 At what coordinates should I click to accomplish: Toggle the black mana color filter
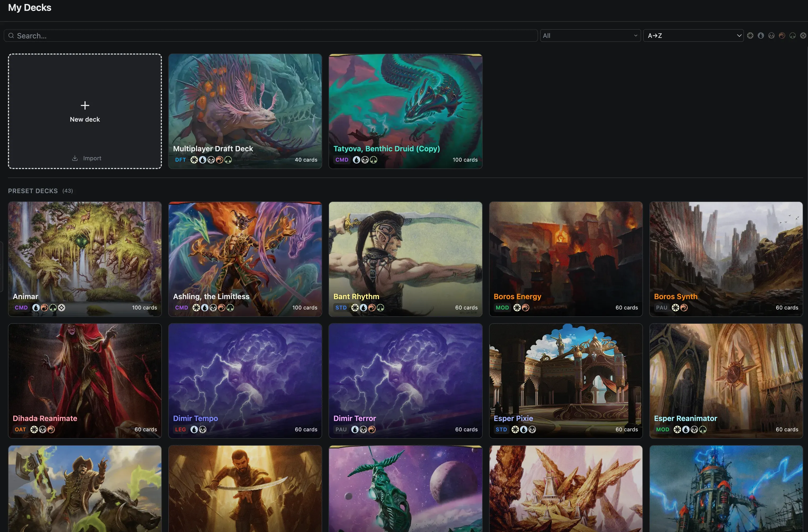click(771, 36)
